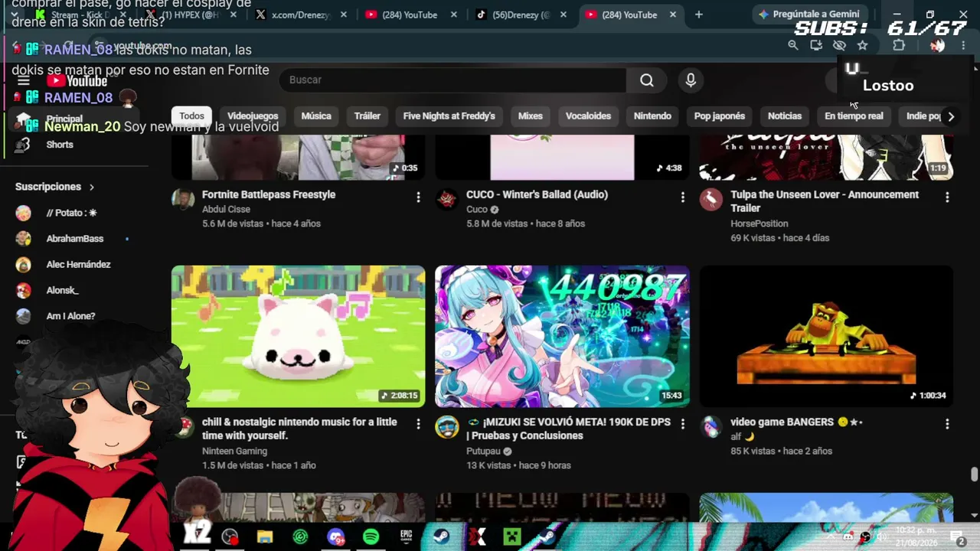Open more options for Tulpa Announcement Trailer
Viewport: 980px width, 551px height.
[x=947, y=197]
